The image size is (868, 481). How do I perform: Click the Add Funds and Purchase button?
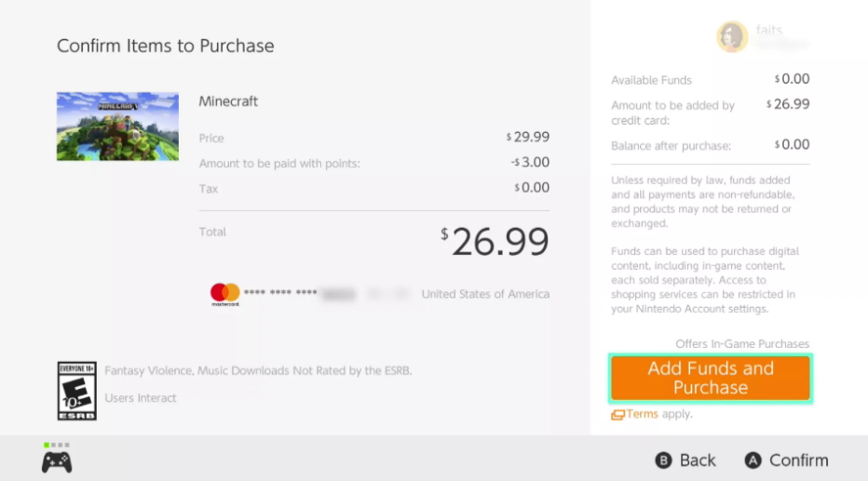pyautogui.click(x=711, y=378)
